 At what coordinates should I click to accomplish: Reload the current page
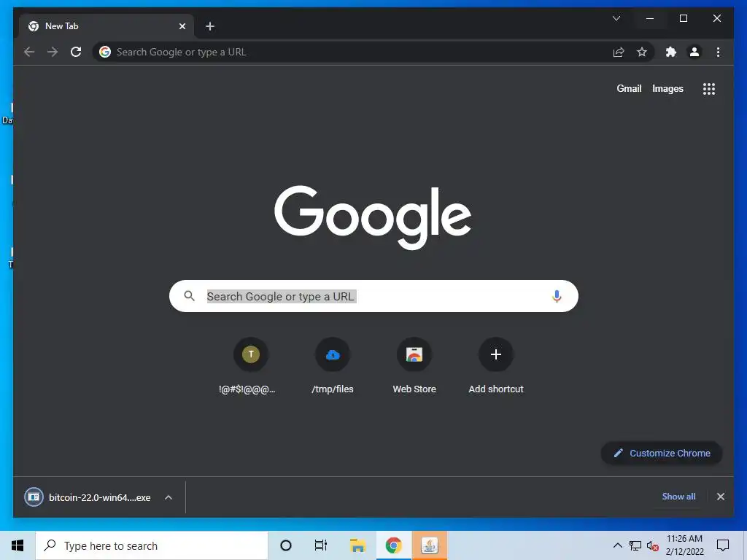(x=76, y=52)
